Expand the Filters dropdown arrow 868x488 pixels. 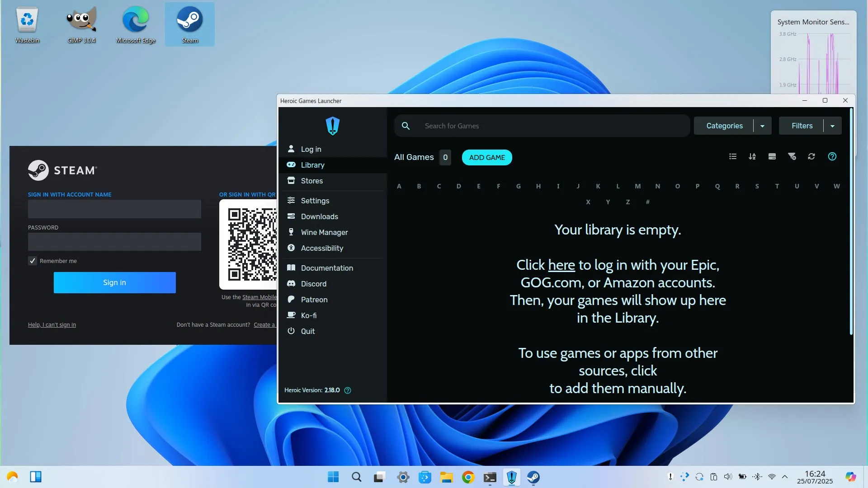(x=832, y=126)
